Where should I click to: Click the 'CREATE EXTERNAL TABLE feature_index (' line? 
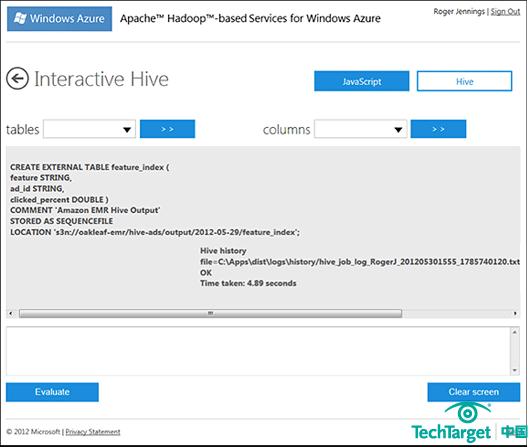tap(90, 167)
